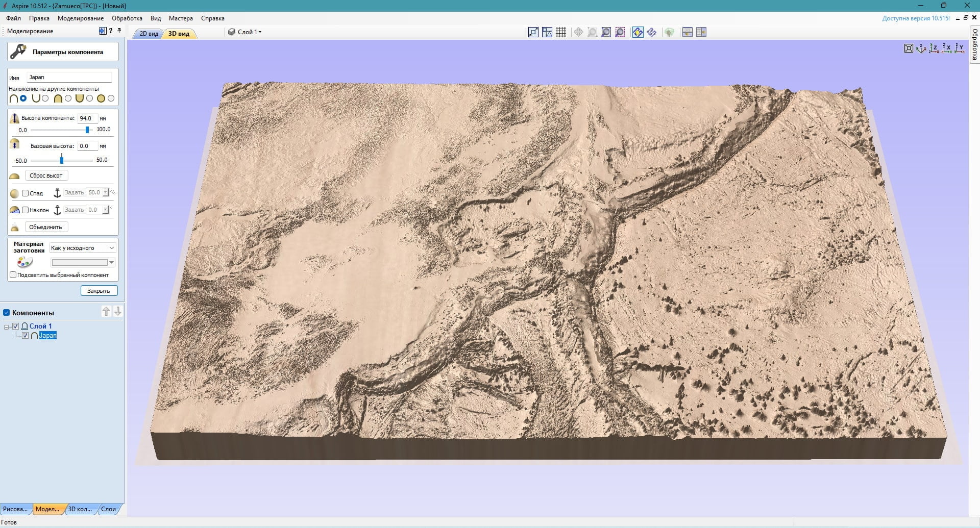Switch to view along X axis icon
The width and height of the screenshot is (980, 528).
(x=947, y=48)
